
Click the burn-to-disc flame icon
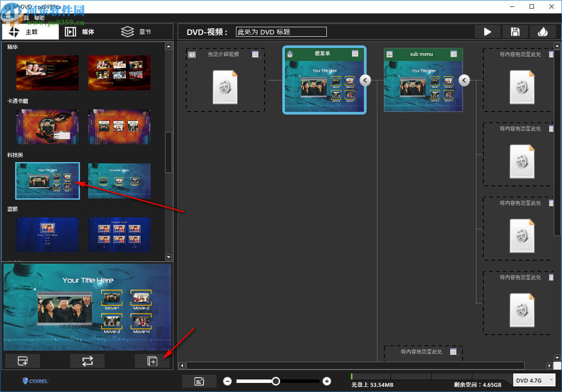tap(543, 32)
